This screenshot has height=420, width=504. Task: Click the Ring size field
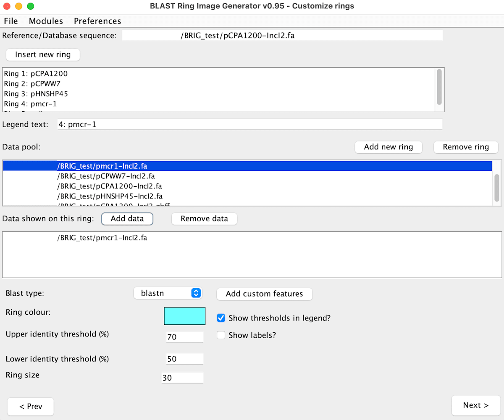(182, 378)
